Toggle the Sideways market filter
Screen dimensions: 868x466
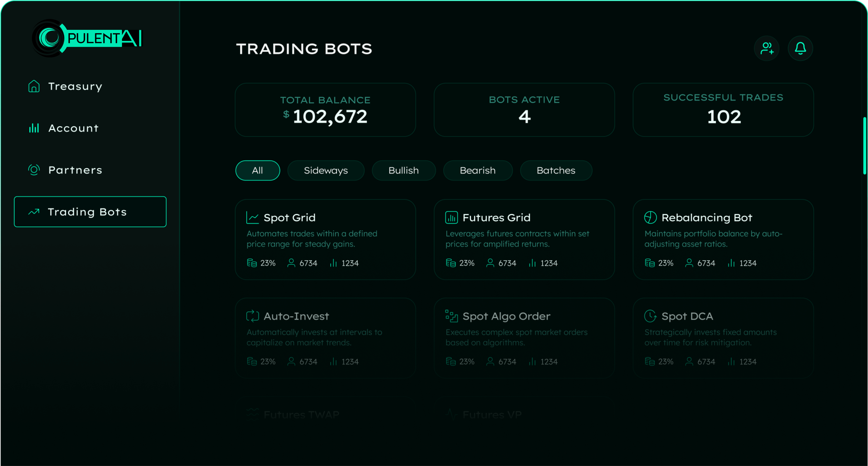point(326,170)
